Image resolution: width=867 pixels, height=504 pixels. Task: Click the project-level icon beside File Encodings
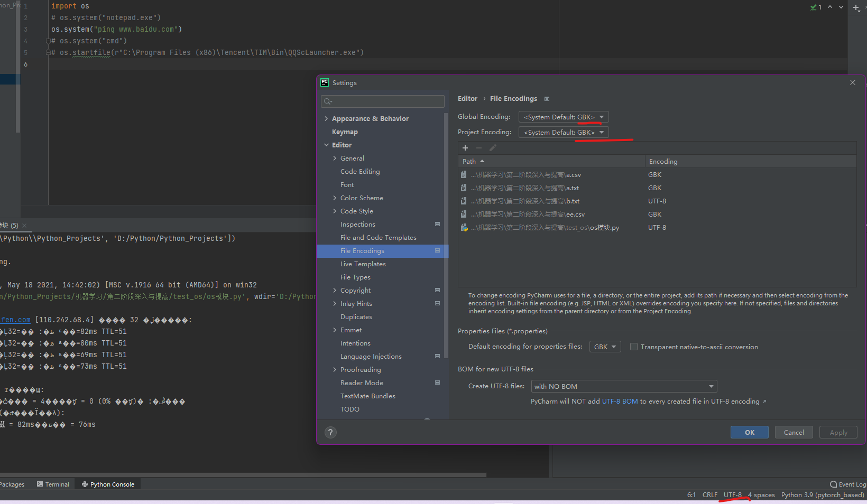click(x=437, y=250)
